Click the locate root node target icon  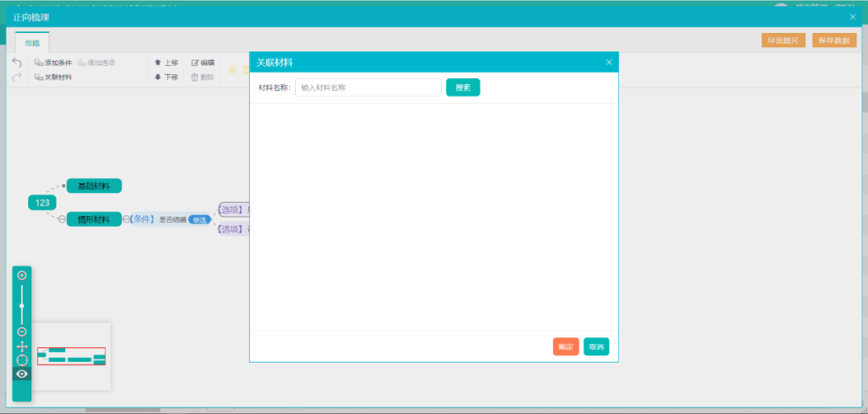coord(22,360)
